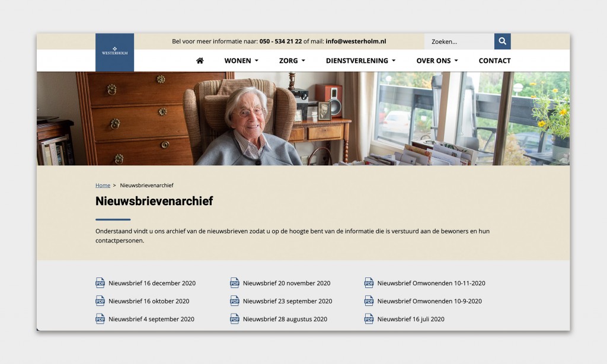Click the info@westerholm.nl email link
This screenshot has width=607, height=364.
coord(356,41)
